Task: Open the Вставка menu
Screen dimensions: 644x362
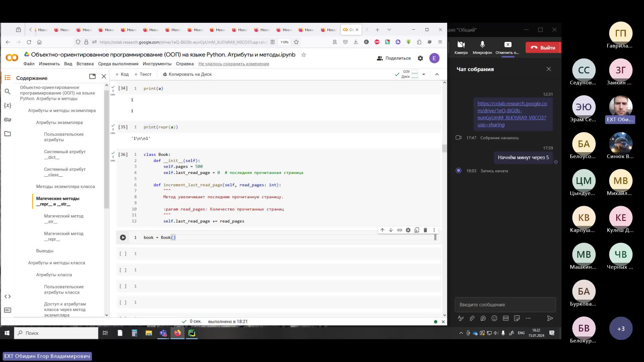Action: coord(85,64)
